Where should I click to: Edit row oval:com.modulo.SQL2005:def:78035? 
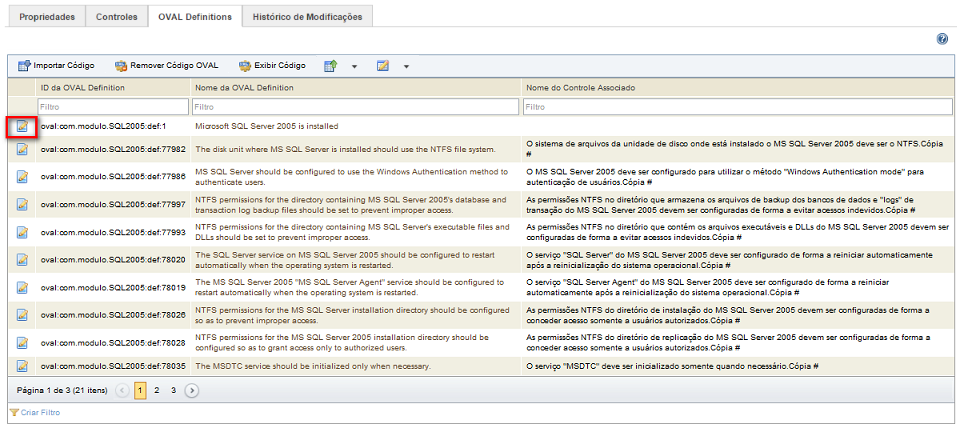23,366
